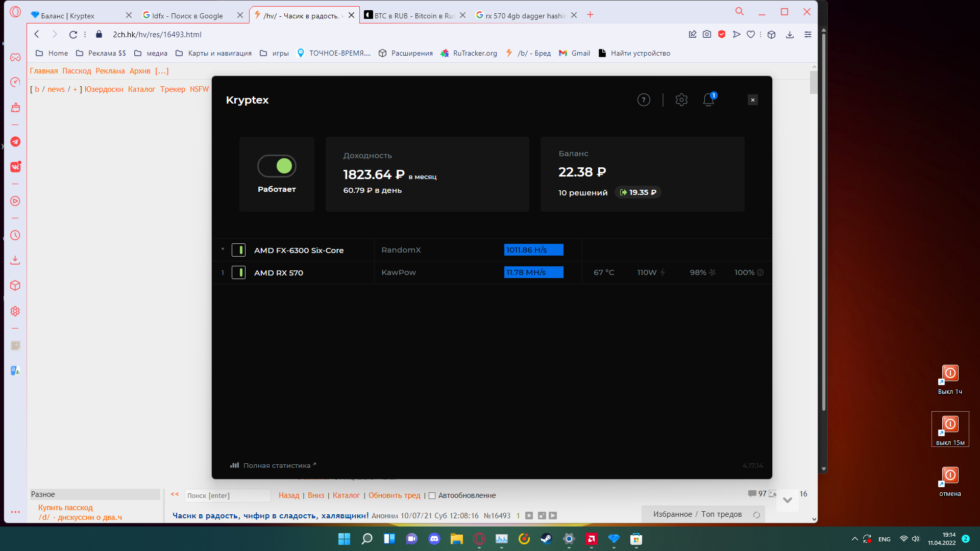Open Discord from the taskbar

pos(434,539)
